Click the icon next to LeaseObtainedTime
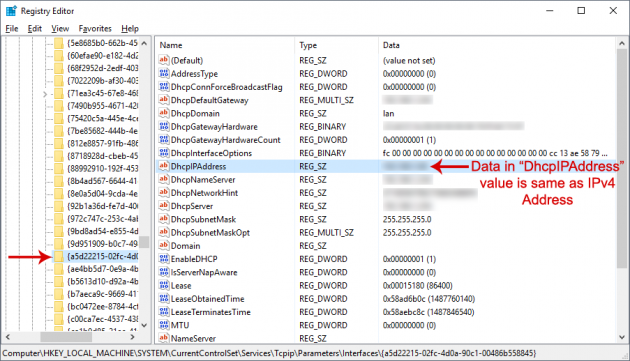 [x=164, y=299]
